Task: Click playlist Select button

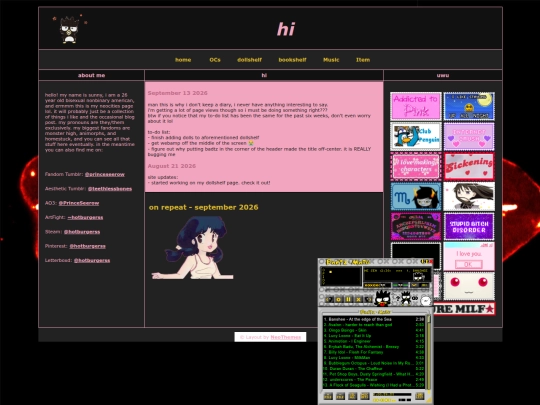Action: point(352,396)
